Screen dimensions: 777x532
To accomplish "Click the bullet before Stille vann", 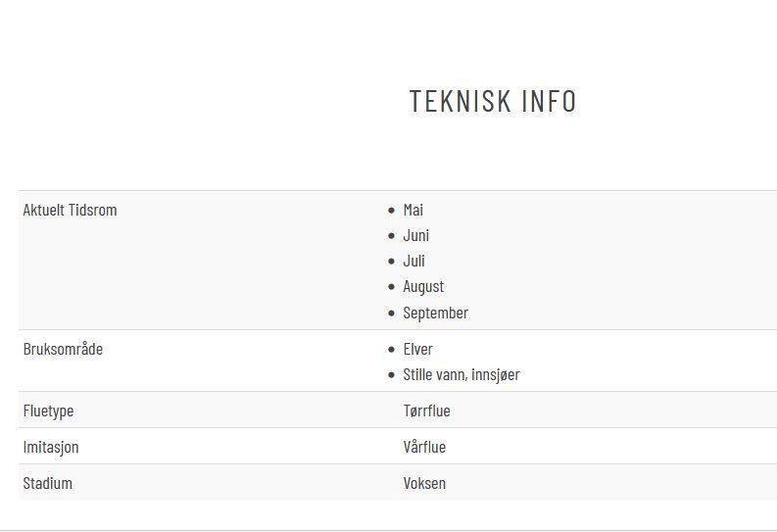I will (x=392, y=375).
